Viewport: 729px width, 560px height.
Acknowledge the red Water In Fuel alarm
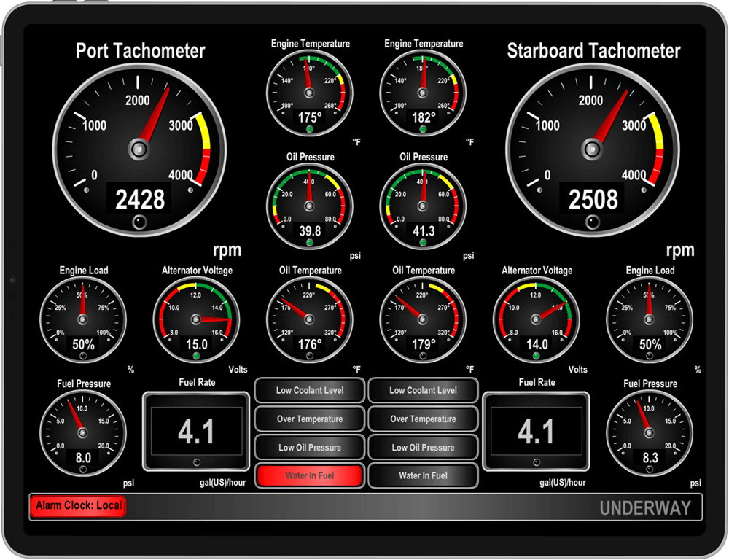pos(309,476)
